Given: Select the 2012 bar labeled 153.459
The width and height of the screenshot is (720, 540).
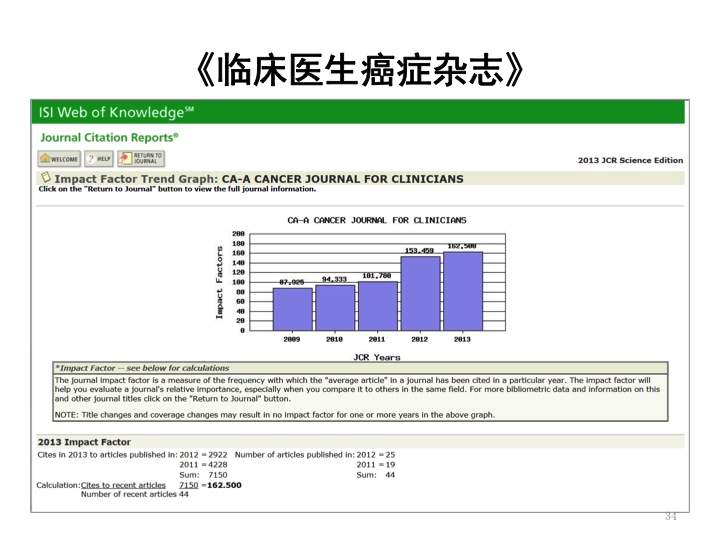Looking at the screenshot, I should pos(420,293).
